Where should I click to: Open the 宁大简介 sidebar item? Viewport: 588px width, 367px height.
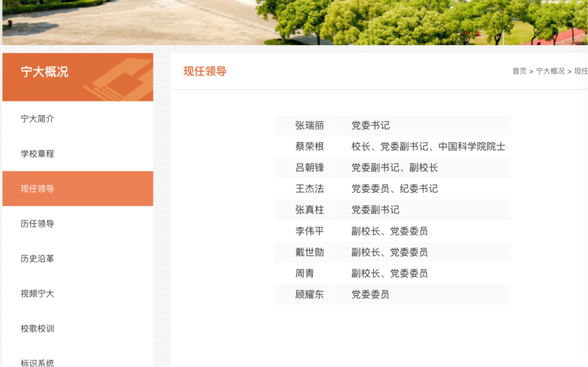pos(38,119)
